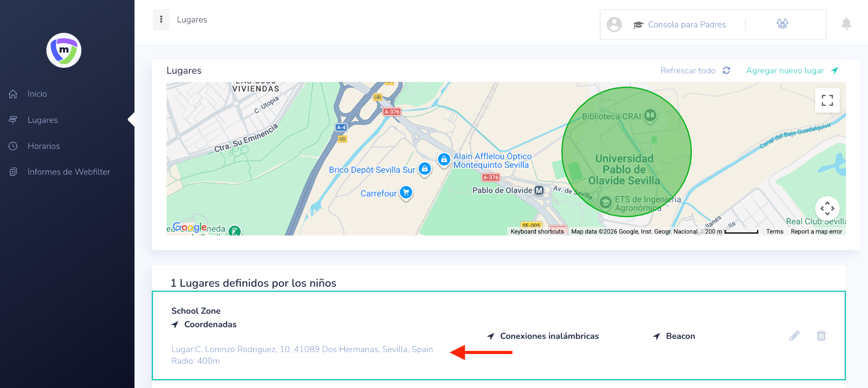Open the three-dot menu beside Lugares
The height and width of the screenshot is (388, 868).
click(161, 19)
